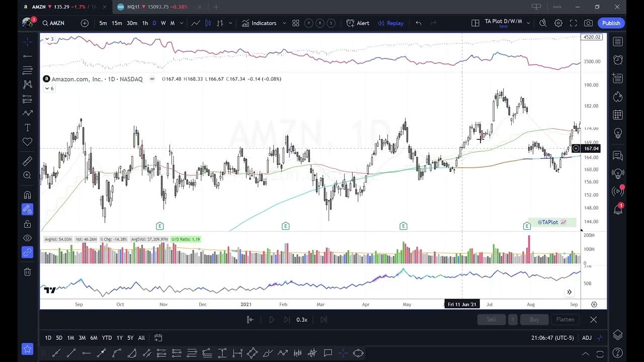Toggle bar Replay mode
644x362 pixels.
390,23
